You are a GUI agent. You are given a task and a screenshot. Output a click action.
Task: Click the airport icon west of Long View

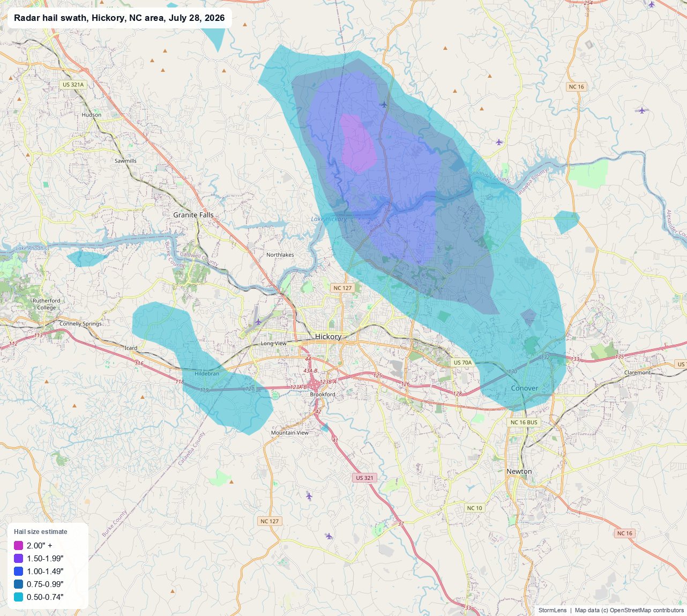tap(258, 322)
